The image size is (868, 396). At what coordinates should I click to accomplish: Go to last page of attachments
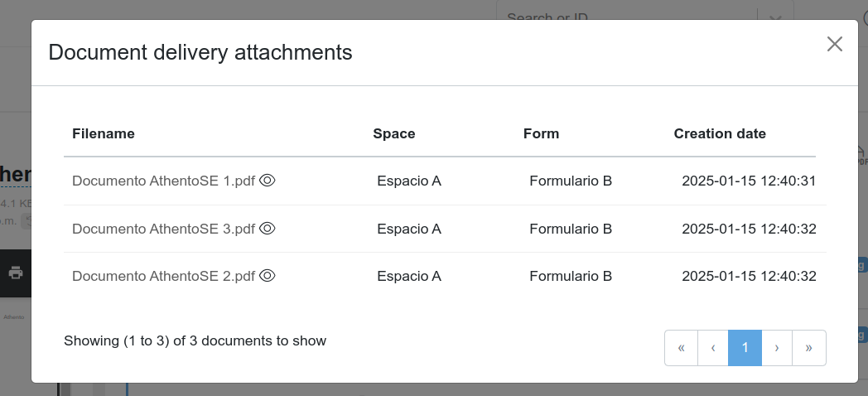click(809, 348)
